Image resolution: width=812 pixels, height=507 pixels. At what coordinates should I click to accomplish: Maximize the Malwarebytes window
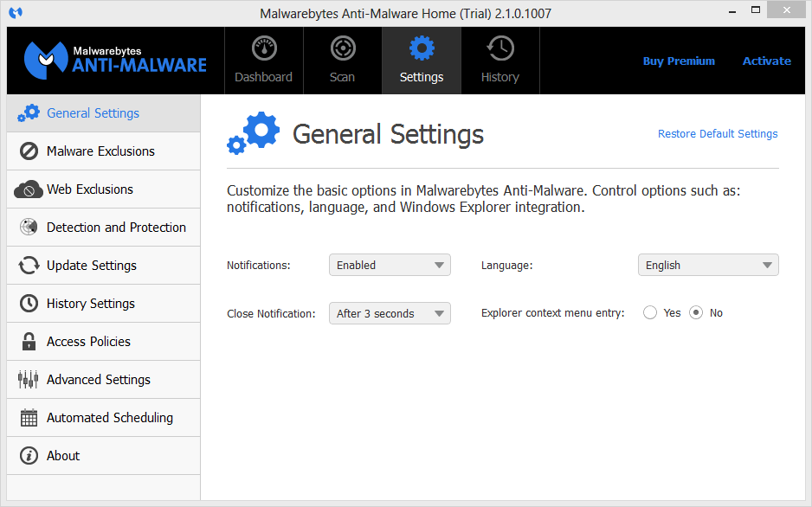(756, 10)
